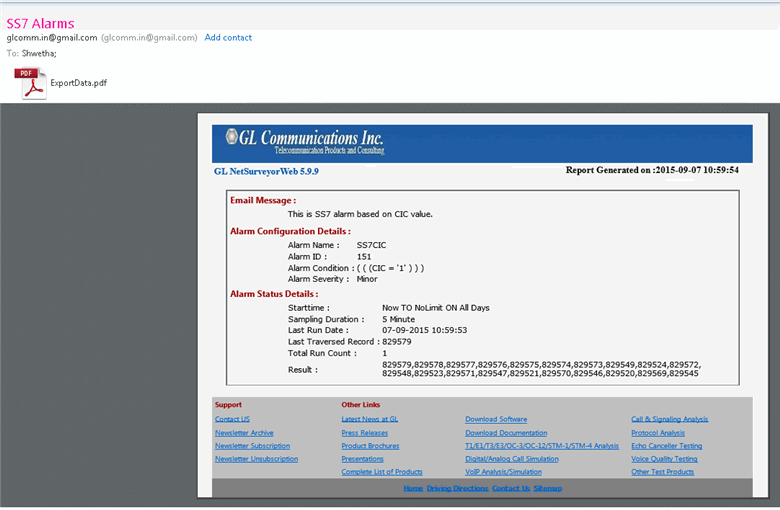
Task: Click the Sampling Duration value 5 Minute
Action: (x=398, y=319)
